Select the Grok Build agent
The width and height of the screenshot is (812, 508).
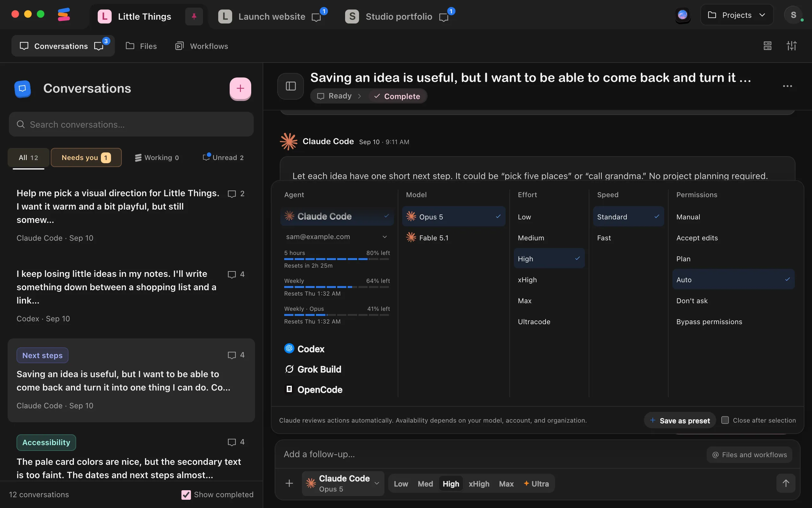coord(337,369)
